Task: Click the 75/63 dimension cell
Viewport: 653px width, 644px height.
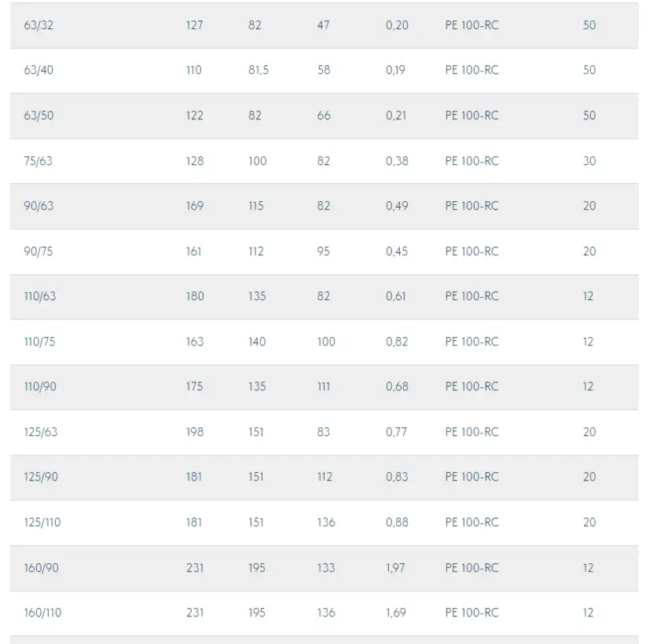Action: point(39,161)
